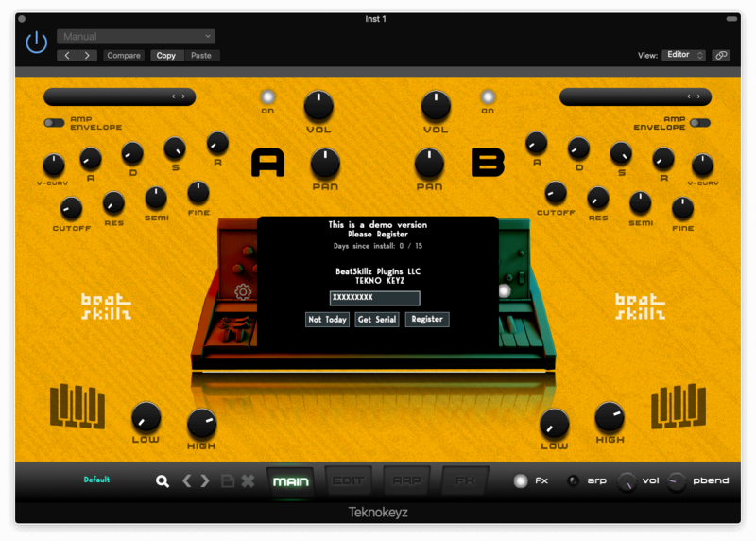Viewport: 756px width, 541px height.
Task: Click layer B sustain knob
Action: 621,153
